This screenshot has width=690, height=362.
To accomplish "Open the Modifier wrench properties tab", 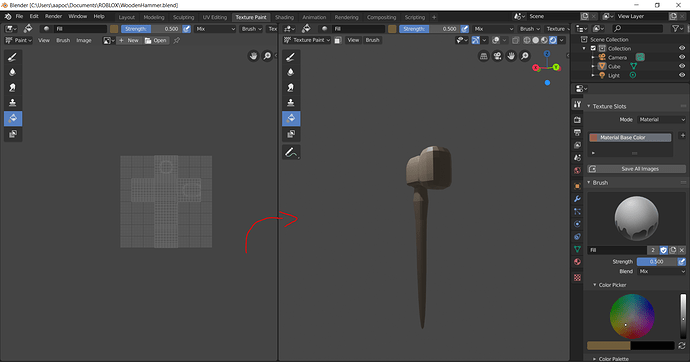I will [577, 199].
